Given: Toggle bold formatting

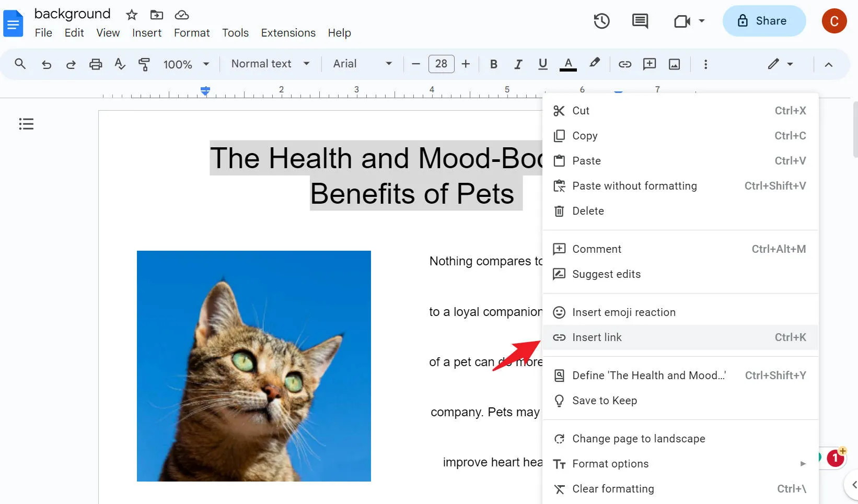Looking at the screenshot, I should coord(493,64).
